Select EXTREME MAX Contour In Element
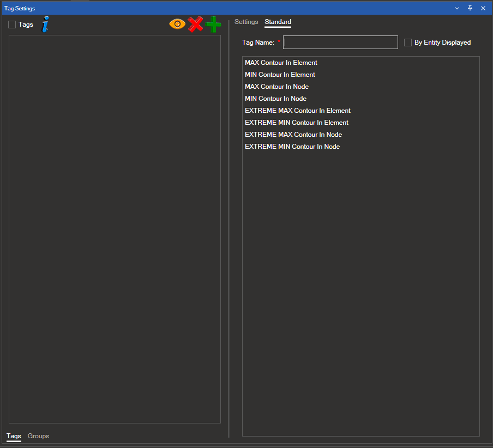 tap(297, 111)
